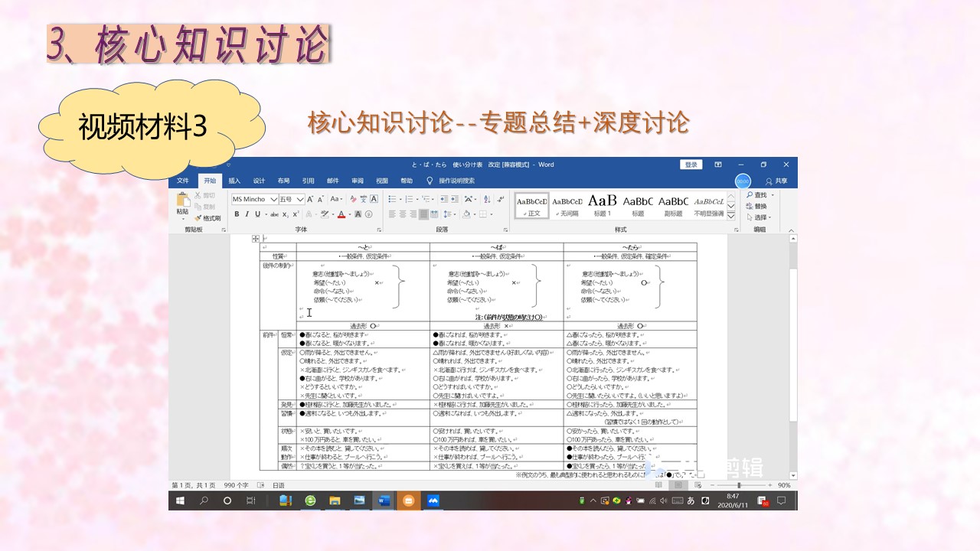Click the text highlight color pen
Image resolution: width=980 pixels, height=551 pixels.
click(325, 214)
